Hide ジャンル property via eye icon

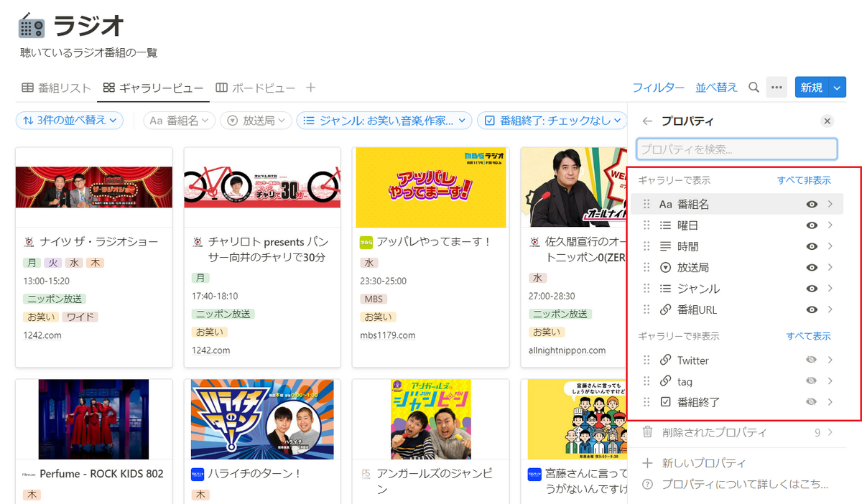[x=812, y=289]
